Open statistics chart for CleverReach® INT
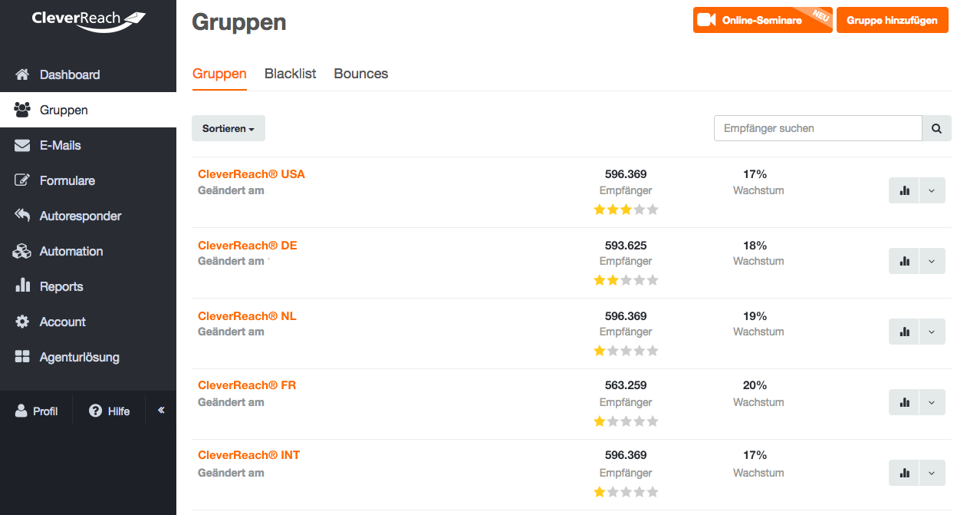Screen dimensions: 980x515 [903, 473]
